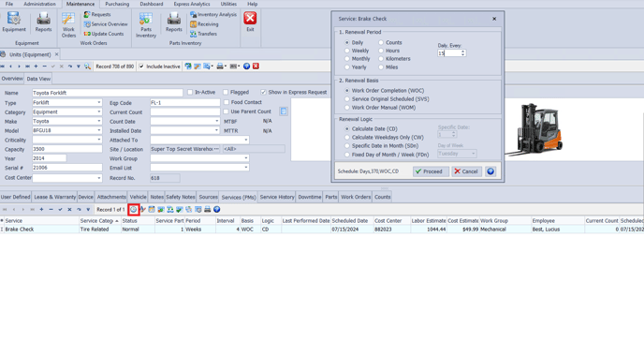The width and height of the screenshot is (644, 356).
Task: Click the help icon beside Cancel
Action: pos(490,171)
